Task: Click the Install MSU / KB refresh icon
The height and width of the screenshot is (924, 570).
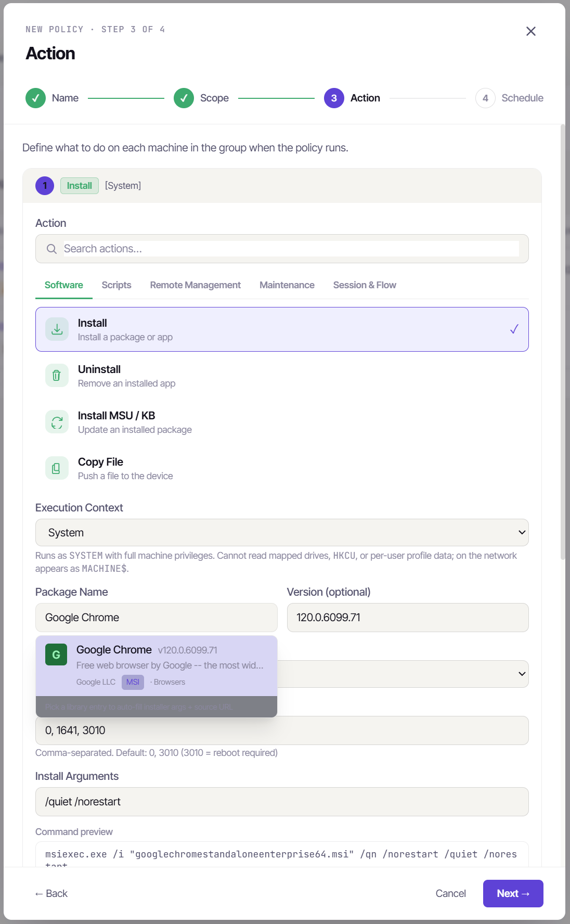Action: tap(57, 422)
